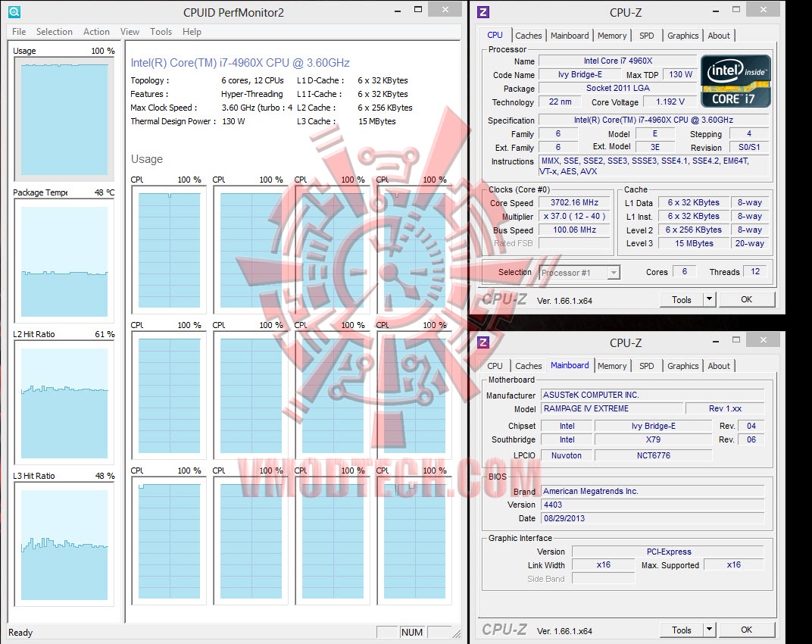The height and width of the screenshot is (644, 812).
Task: Open the File menu in PerfMonitor2
Action: point(19,32)
